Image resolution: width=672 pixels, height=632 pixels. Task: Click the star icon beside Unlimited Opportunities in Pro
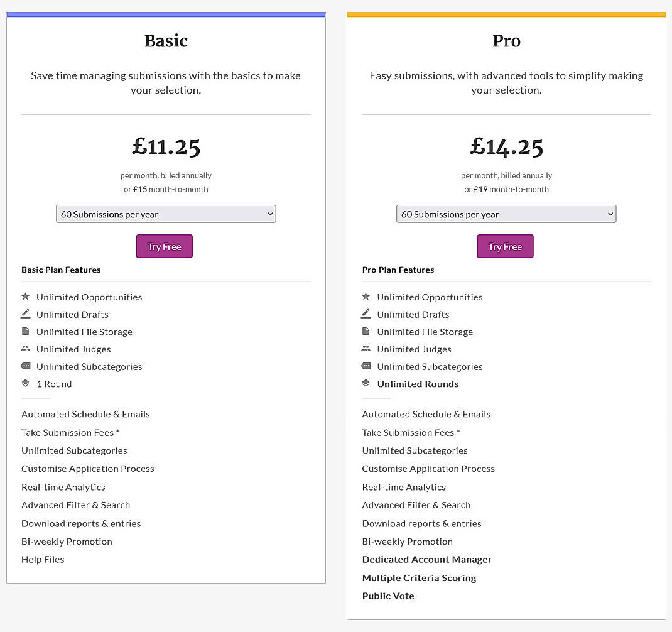click(x=366, y=297)
